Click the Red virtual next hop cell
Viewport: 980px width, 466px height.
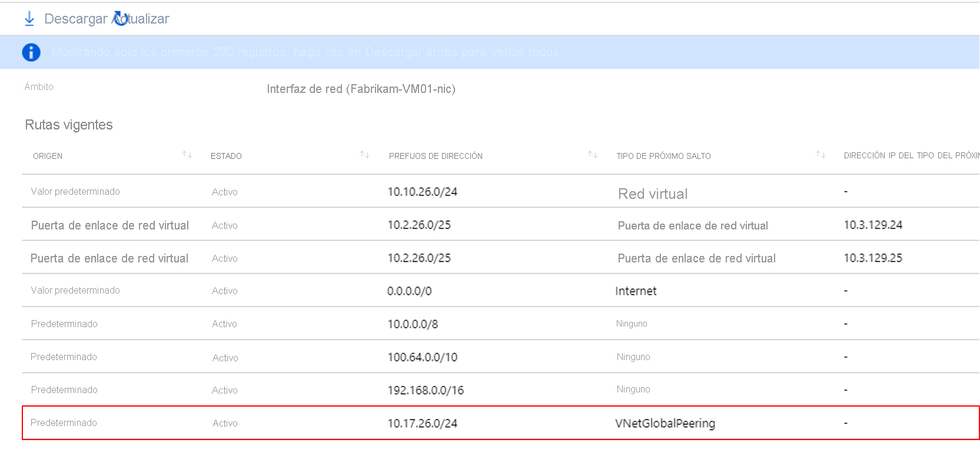(x=653, y=194)
